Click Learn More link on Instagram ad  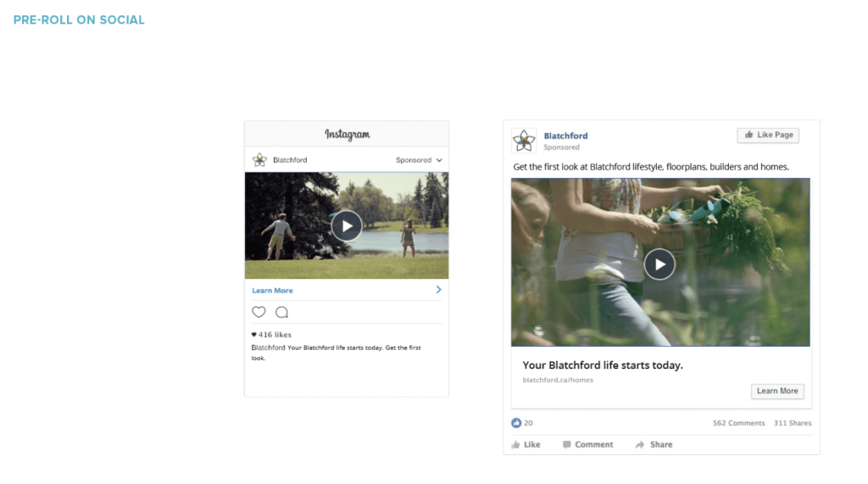point(272,291)
